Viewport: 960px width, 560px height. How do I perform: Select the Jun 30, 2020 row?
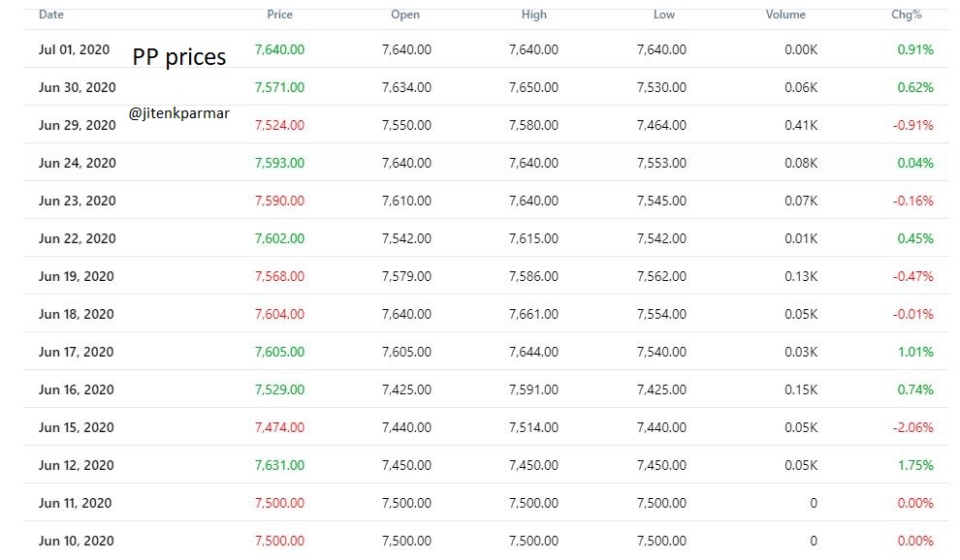(77, 86)
